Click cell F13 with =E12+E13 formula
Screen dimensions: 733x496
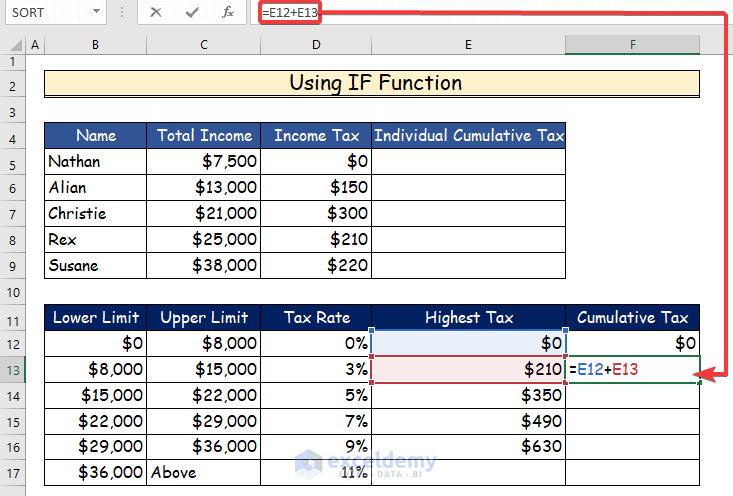tap(632, 370)
